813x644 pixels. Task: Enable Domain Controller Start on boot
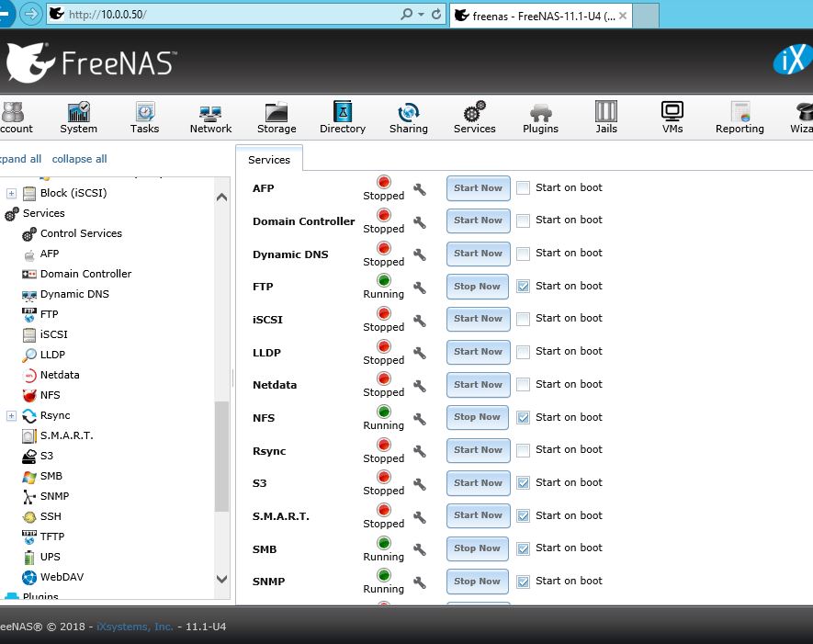523,220
